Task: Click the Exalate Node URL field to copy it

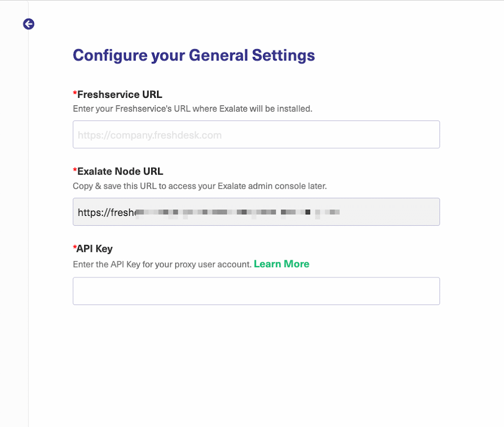Action: pos(256,212)
